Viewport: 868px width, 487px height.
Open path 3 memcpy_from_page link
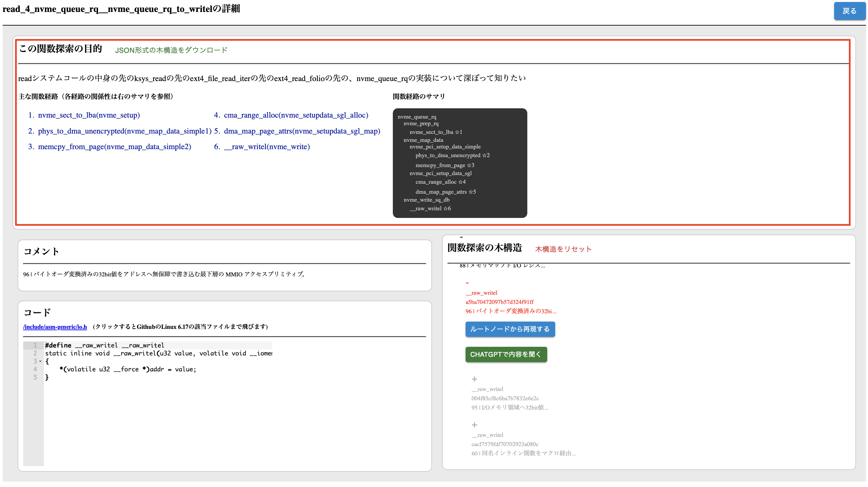(114, 146)
